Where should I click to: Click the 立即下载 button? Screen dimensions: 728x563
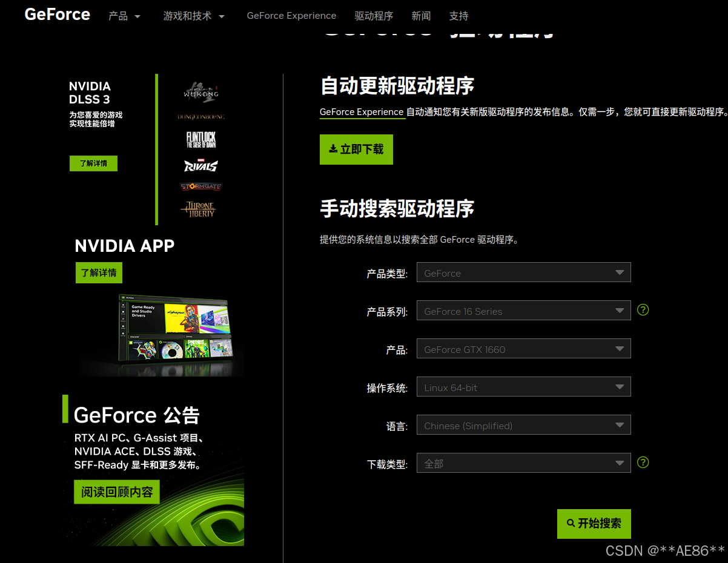pos(356,150)
